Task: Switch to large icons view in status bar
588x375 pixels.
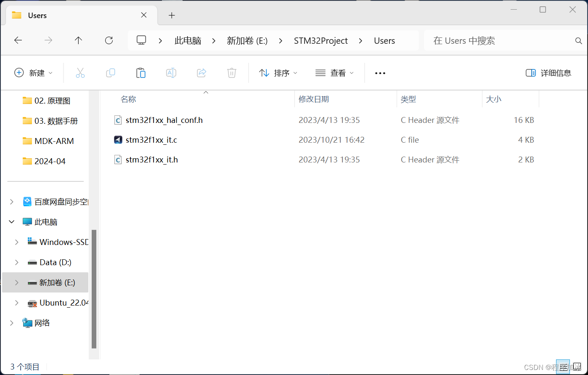Action: tap(576, 367)
